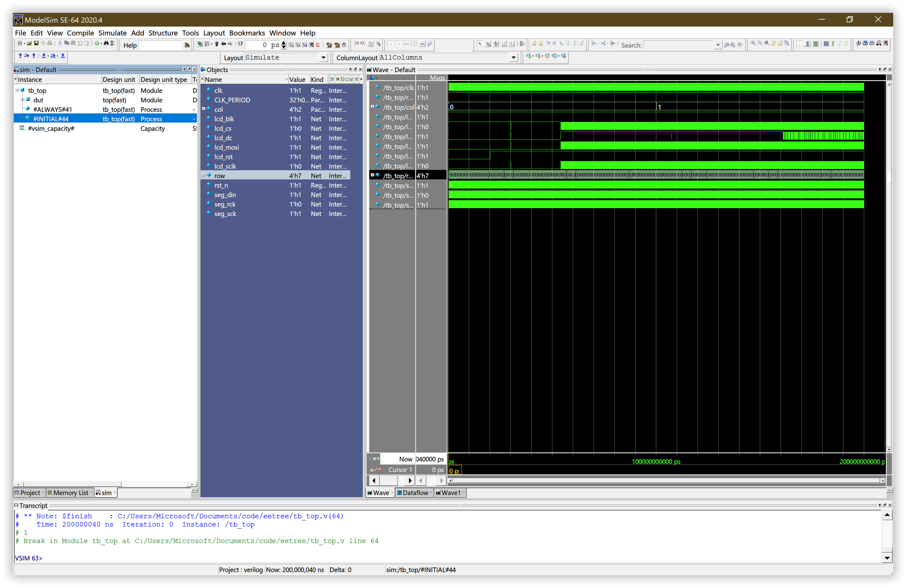Image resolution: width=906 pixels, height=588 pixels.
Task: Open the Layout Simulate dropdown
Action: click(323, 57)
